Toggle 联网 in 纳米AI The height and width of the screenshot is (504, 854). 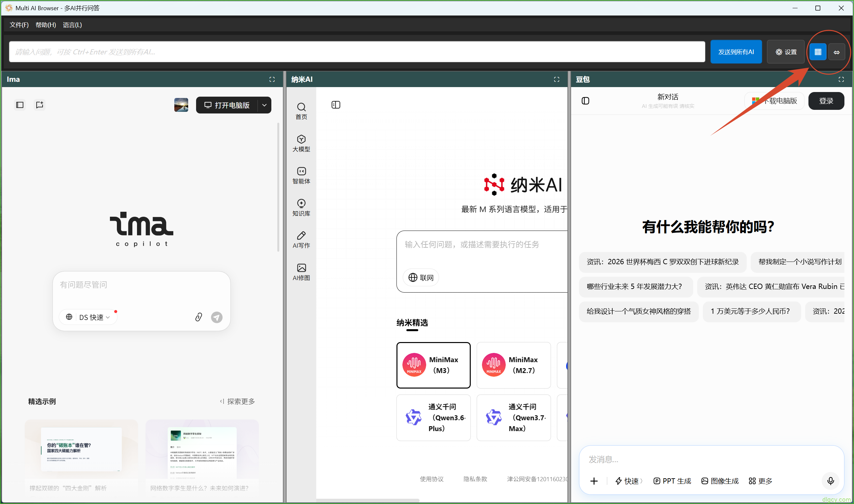421,277
